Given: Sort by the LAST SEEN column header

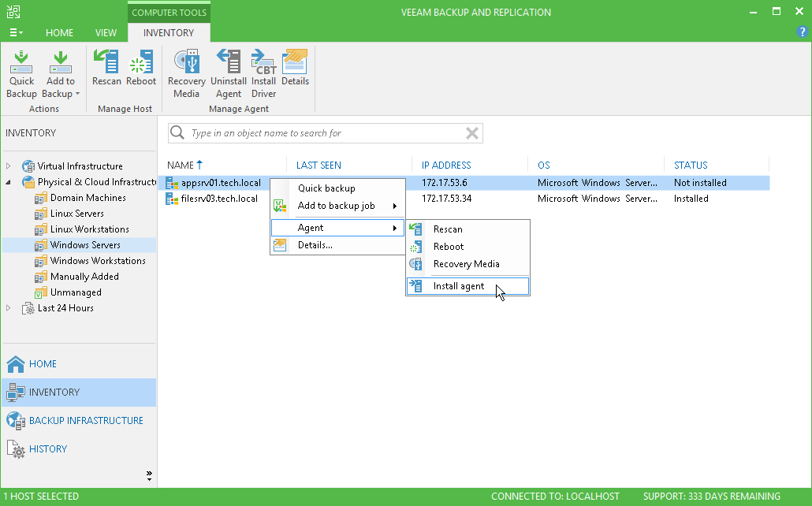Looking at the screenshot, I should [318, 166].
